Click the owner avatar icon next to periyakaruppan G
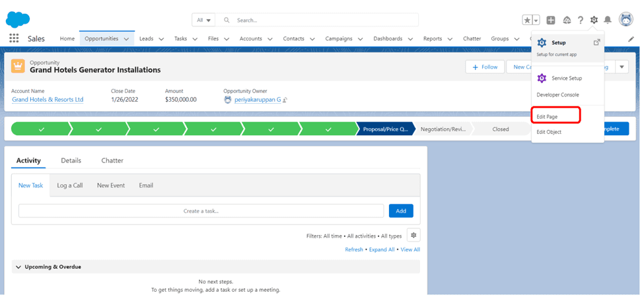The image size is (644, 301). pyautogui.click(x=228, y=100)
